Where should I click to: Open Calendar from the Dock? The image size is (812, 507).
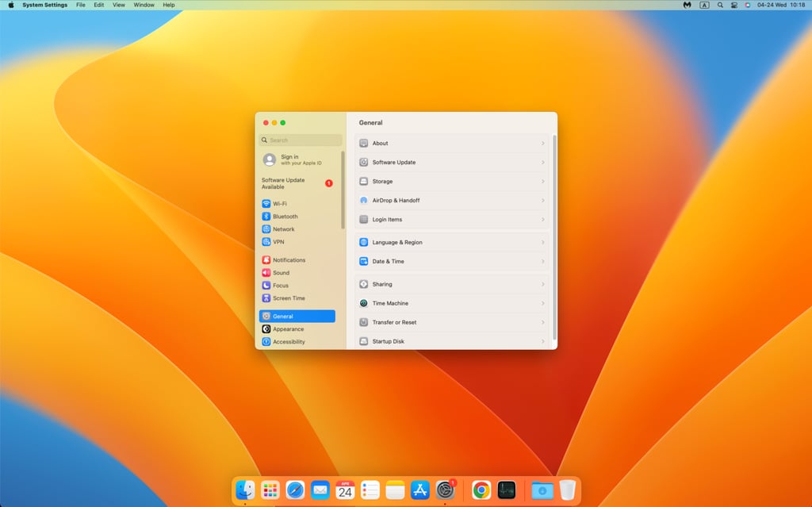[x=345, y=490]
